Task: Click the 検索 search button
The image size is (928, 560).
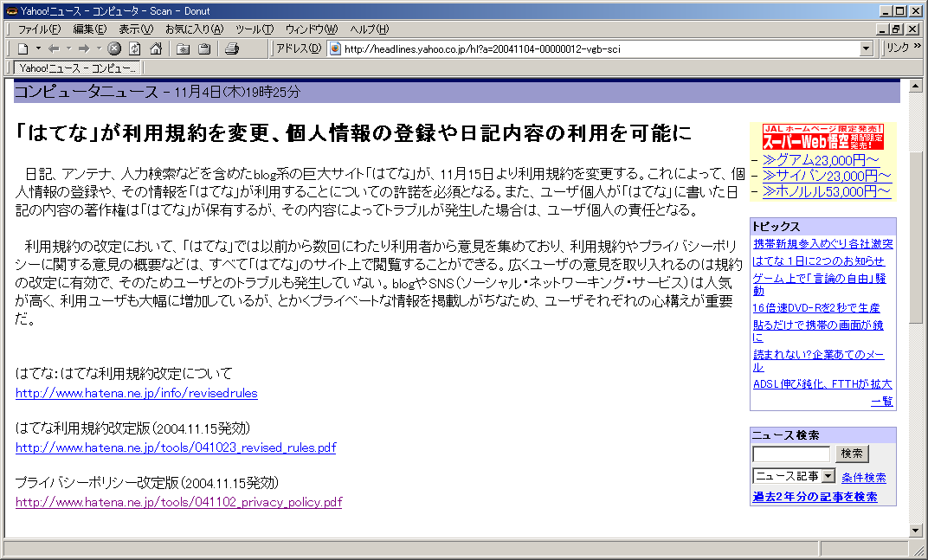Action: 852,454
